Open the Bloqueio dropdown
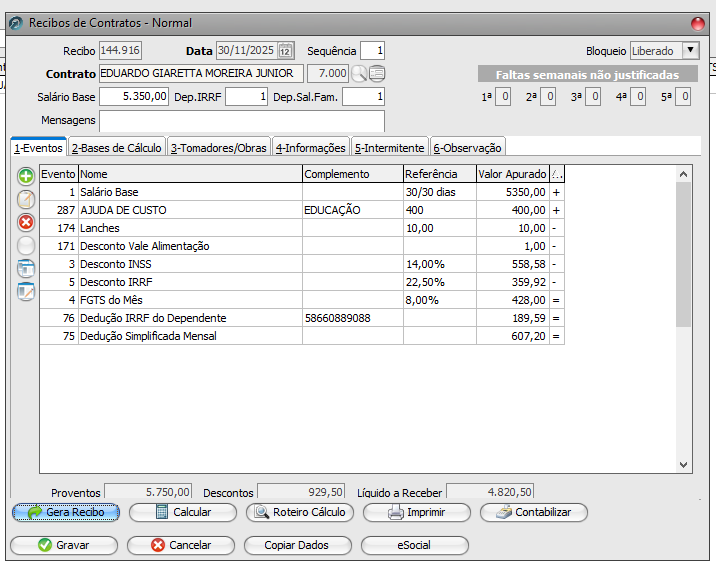The width and height of the screenshot is (716, 572). pyautogui.click(x=690, y=51)
